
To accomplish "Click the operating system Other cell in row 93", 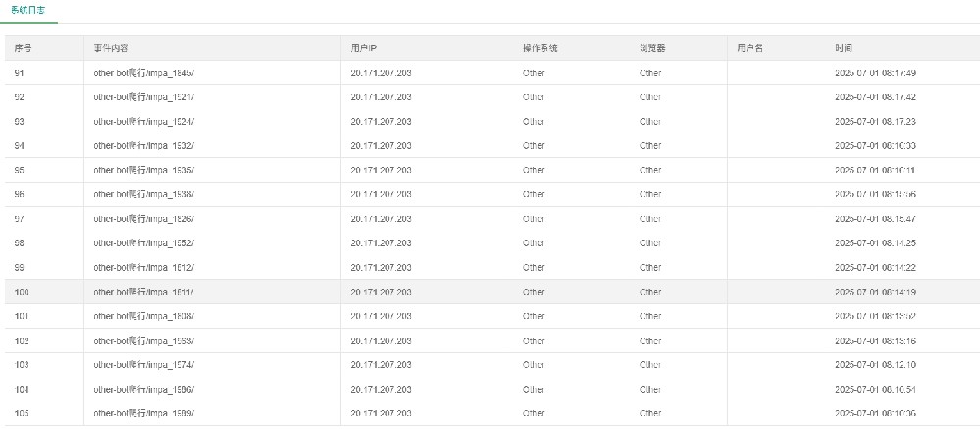I will pyautogui.click(x=534, y=122).
